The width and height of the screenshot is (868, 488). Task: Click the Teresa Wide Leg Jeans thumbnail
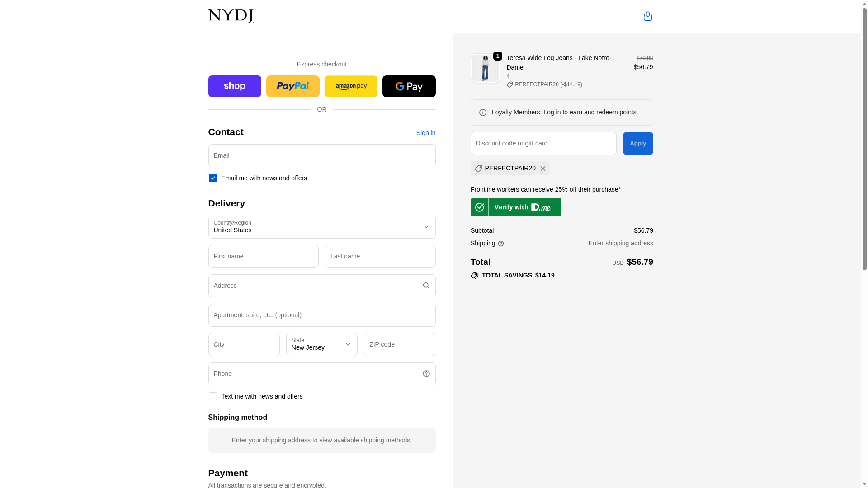[485, 68]
